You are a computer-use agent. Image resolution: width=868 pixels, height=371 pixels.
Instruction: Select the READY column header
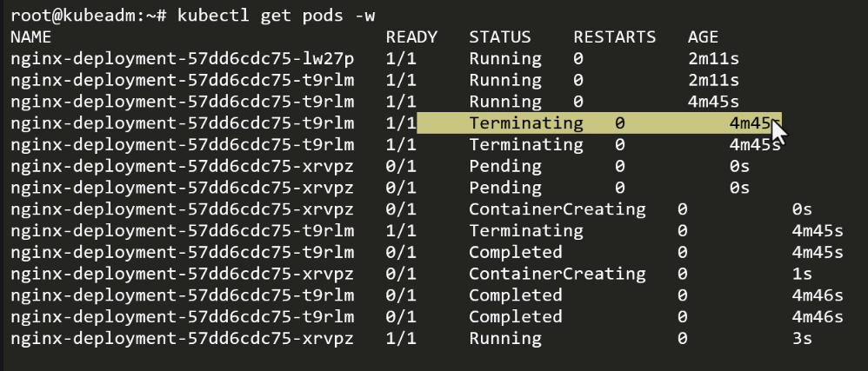(x=411, y=37)
